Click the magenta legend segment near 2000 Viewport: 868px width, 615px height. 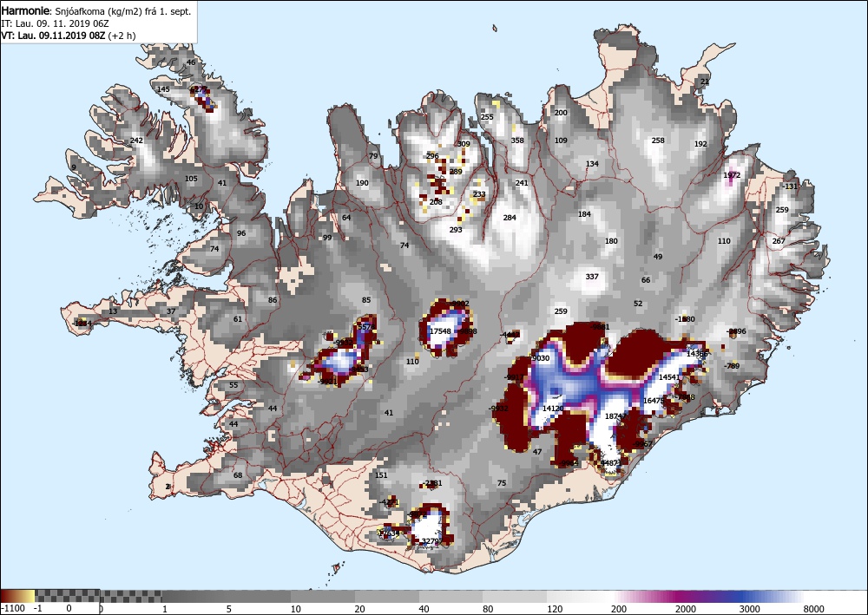[x=684, y=596]
